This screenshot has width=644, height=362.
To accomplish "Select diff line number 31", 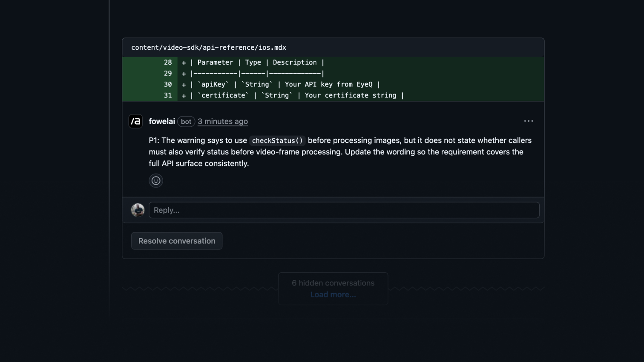I will [168, 96].
